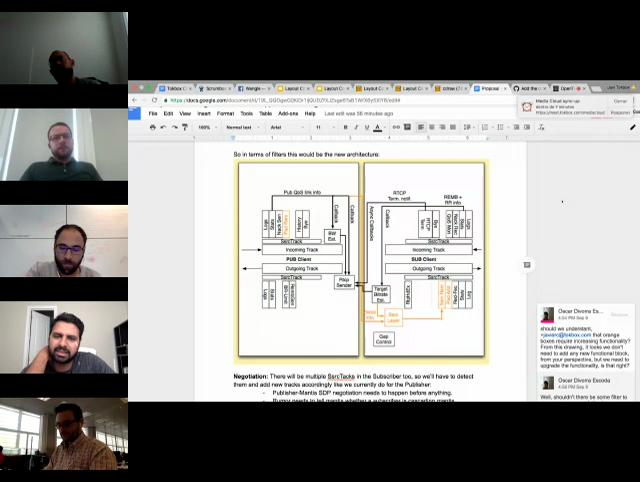The image size is (640, 482).
Task: Open the Format menu
Action: (x=225, y=113)
